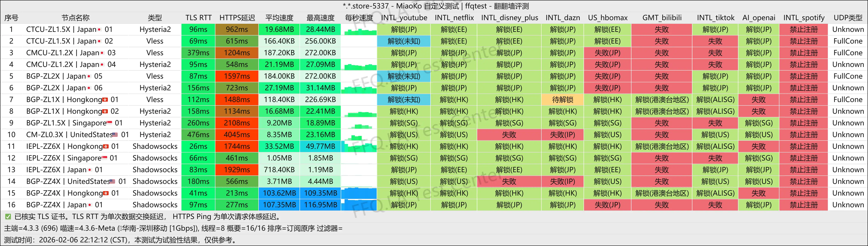Screen dimensions: 868x246
Task: Click the Hongkong flag icon on BGP-ZZ4X | Hongkong 01
Action: [105, 194]
